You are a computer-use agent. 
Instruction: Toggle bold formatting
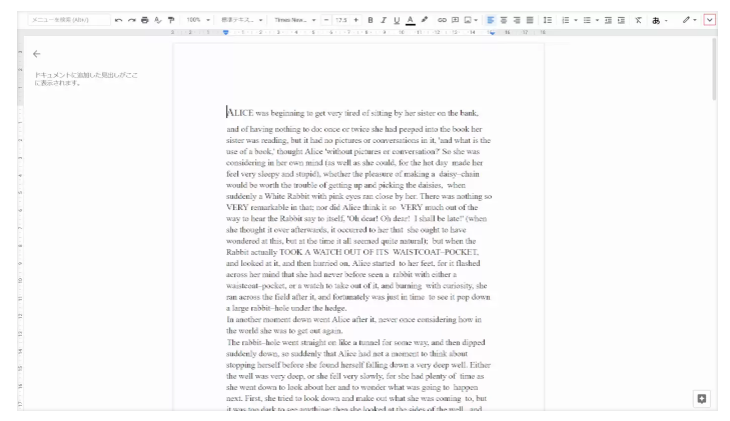click(x=370, y=19)
